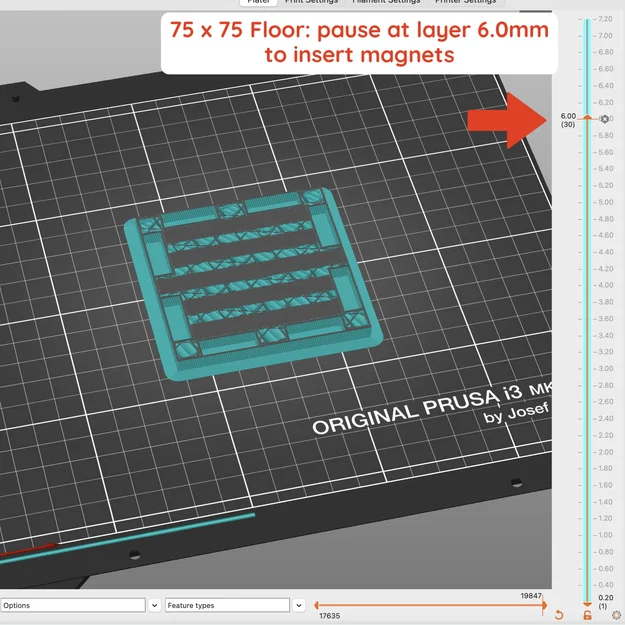Open the Feature types dropdown arrow
The image size is (625, 625).
point(299,605)
